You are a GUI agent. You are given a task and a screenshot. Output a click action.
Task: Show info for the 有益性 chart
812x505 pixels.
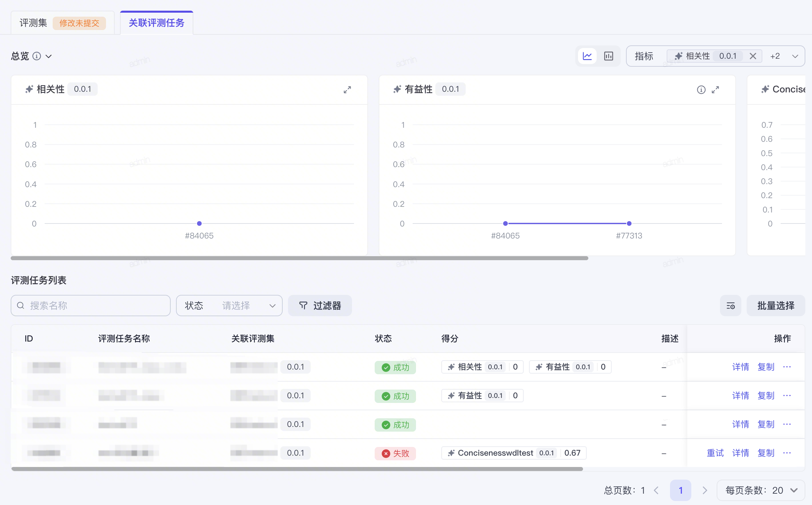coord(701,89)
